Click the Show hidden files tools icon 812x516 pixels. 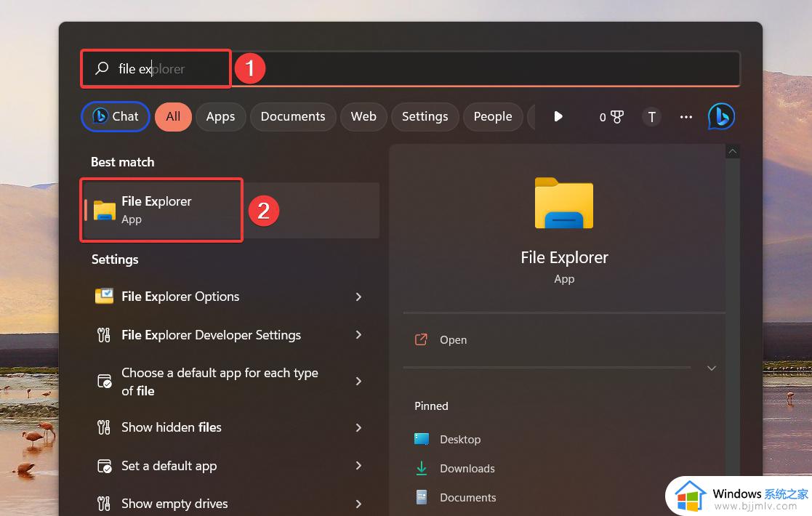103,427
